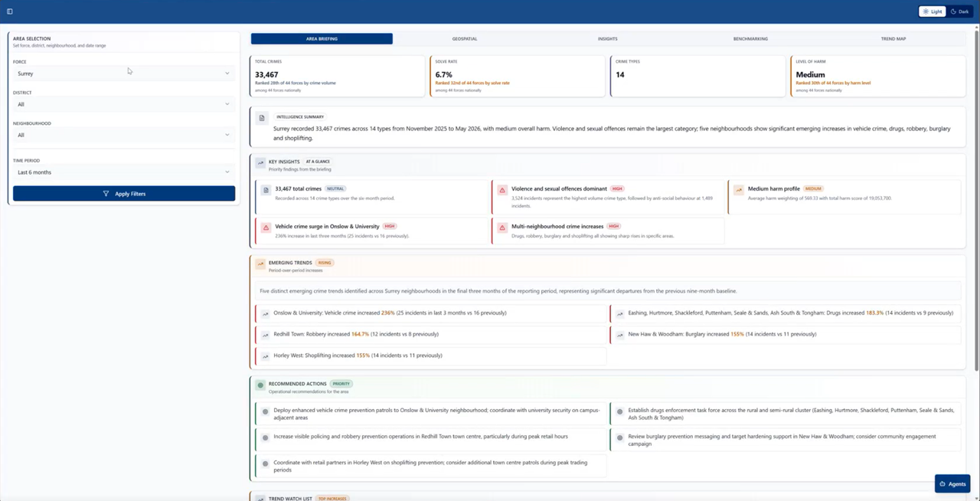Click the Solve Rate 6.7% card

[x=518, y=76]
